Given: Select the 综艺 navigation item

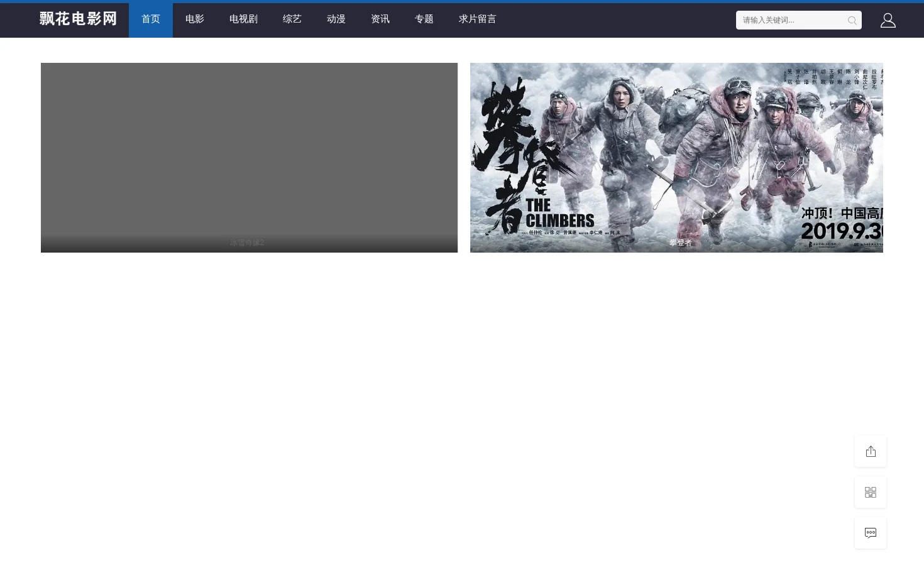Looking at the screenshot, I should click(292, 19).
